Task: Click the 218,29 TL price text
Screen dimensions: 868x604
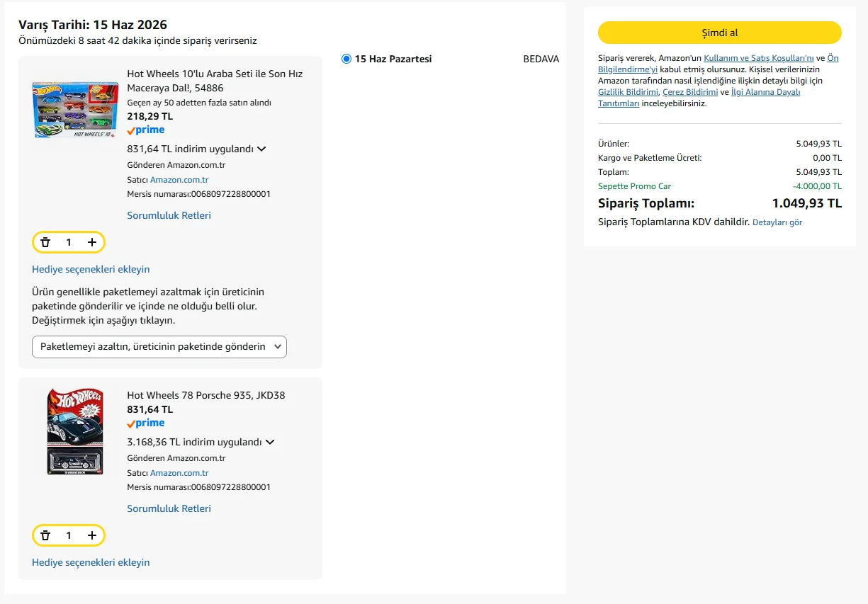Action: (150, 116)
